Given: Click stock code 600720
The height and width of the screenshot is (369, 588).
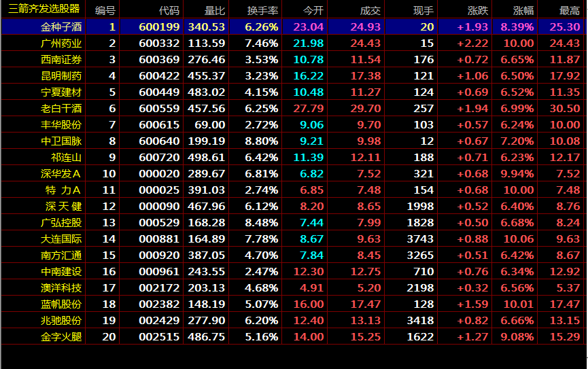Looking at the screenshot, I should coord(159,158).
